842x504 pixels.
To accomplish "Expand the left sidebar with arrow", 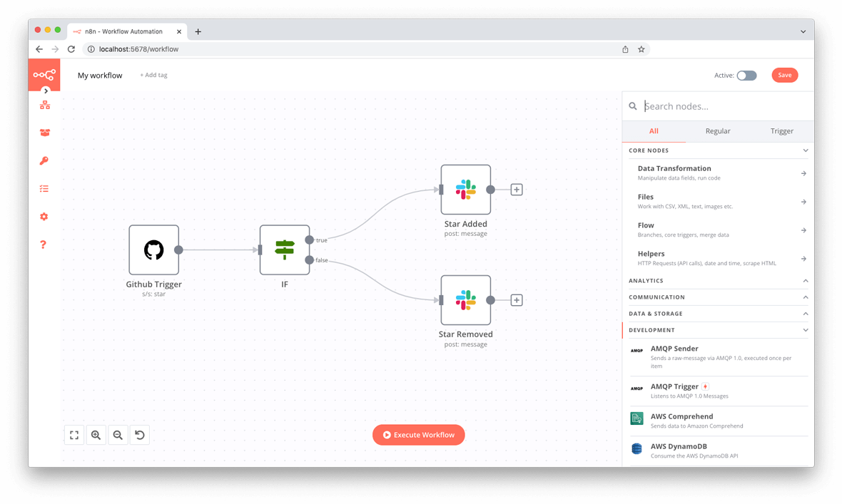I will tap(46, 91).
